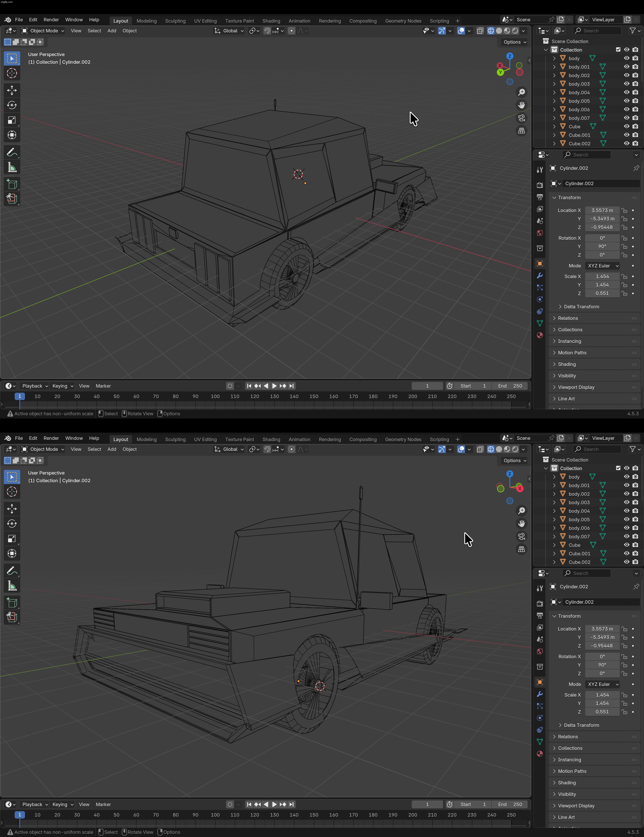Viewport: 644px width, 837px height.
Task: Toggle the Location X lock in top window
Action: (624, 210)
